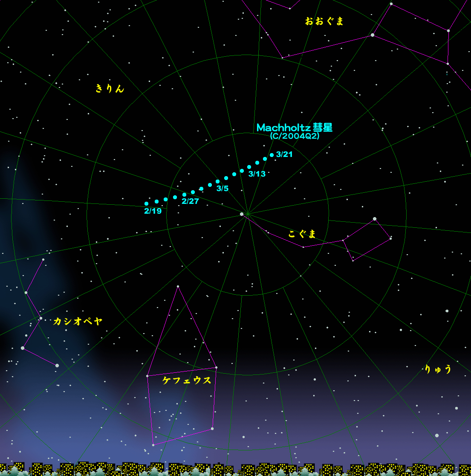Click the 3/5 date label
471x476 pixels.
pos(222,189)
